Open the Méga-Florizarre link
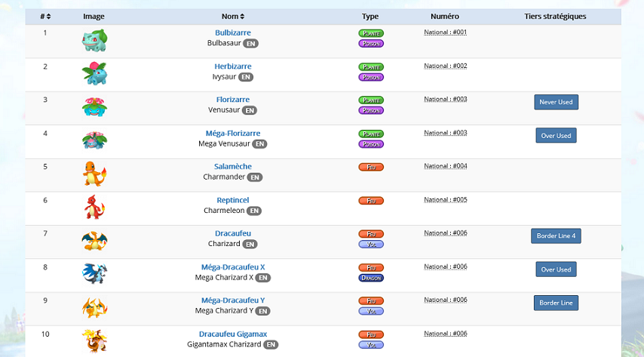The height and width of the screenshot is (357, 644). [x=233, y=134]
